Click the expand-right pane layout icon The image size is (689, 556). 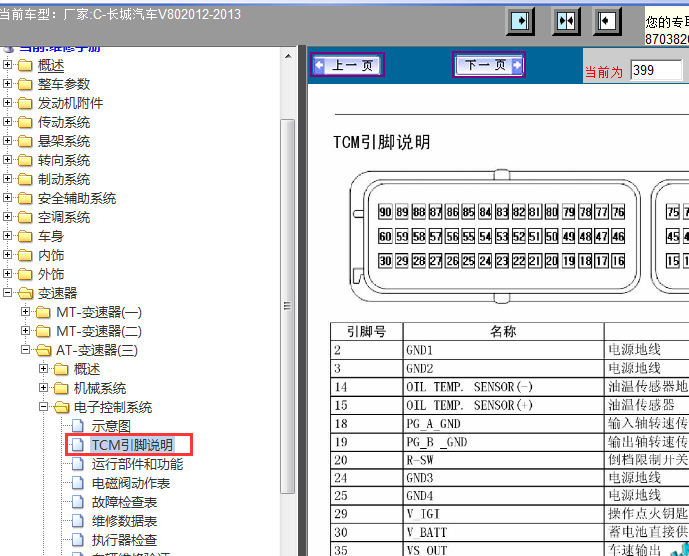[520, 21]
